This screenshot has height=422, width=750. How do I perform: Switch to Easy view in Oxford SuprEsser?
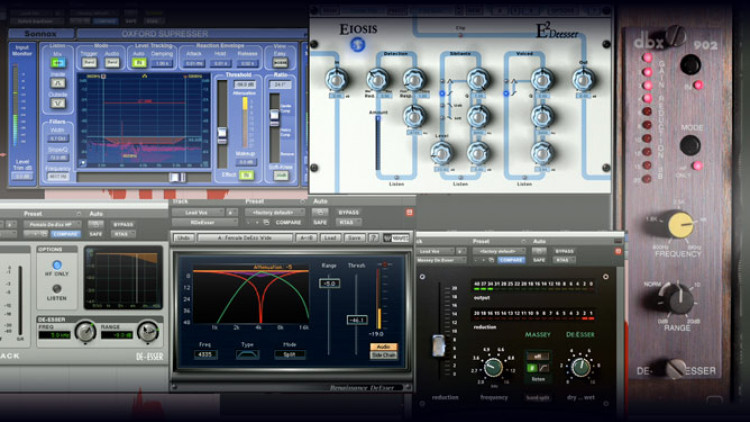pyautogui.click(x=280, y=63)
